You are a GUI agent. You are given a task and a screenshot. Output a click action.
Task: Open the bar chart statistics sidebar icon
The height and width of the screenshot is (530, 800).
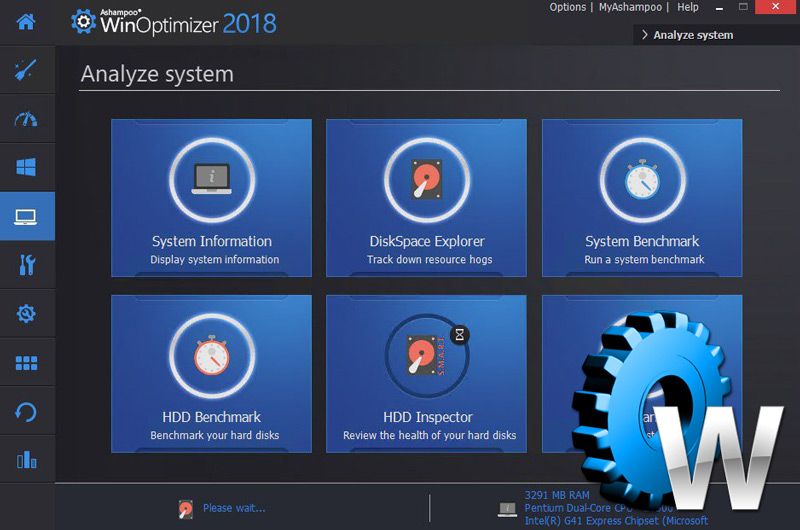[x=26, y=460]
